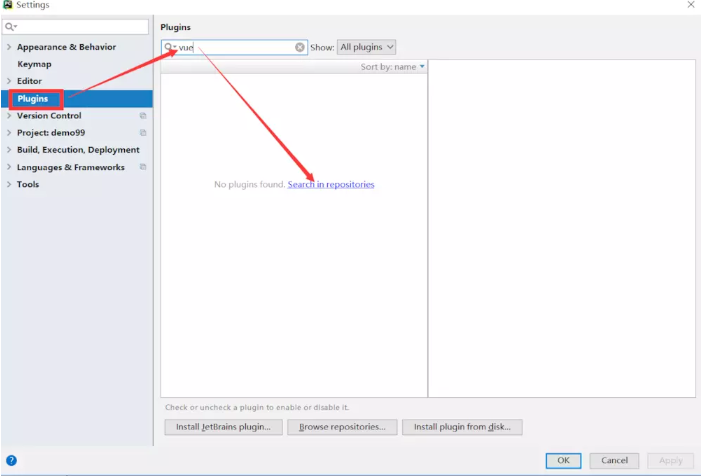The width and height of the screenshot is (705, 476).
Task: Select Plugins in the settings tree
Action: click(33, 98)
